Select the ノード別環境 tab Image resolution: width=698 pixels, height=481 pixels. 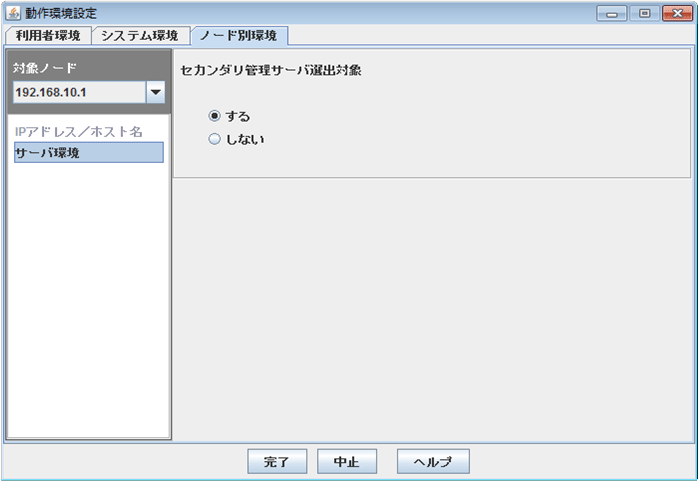pyautogui.click(x=239, y=36)
